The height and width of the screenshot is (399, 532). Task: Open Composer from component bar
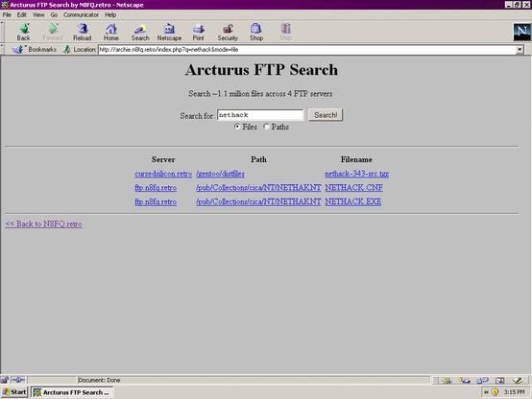[518, 381]
